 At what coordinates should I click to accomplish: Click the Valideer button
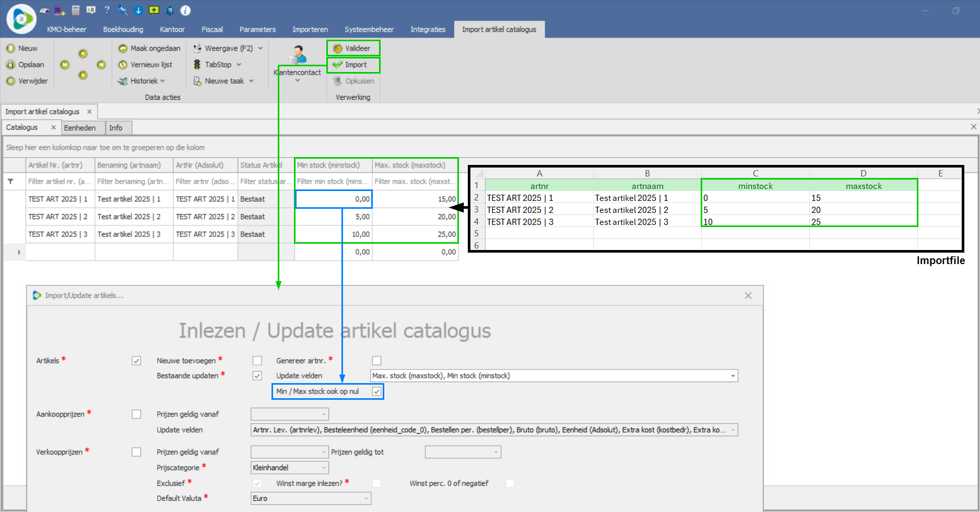click(x=353, y=48)
